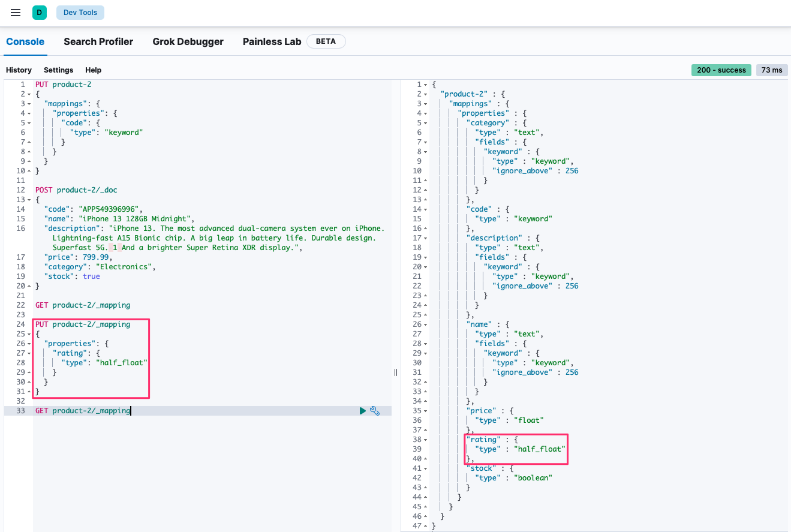Click the green D space avatar
The width and height of the screenshot is (791, 532).
[39, 13]
